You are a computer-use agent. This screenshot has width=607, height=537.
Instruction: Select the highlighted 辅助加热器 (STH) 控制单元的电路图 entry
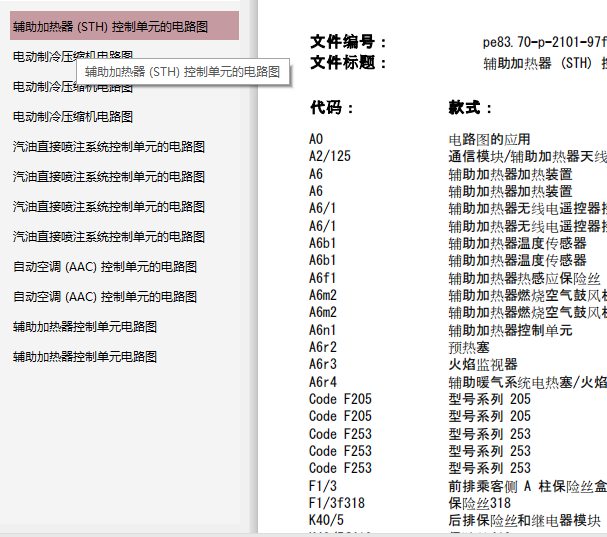point(124,26)
